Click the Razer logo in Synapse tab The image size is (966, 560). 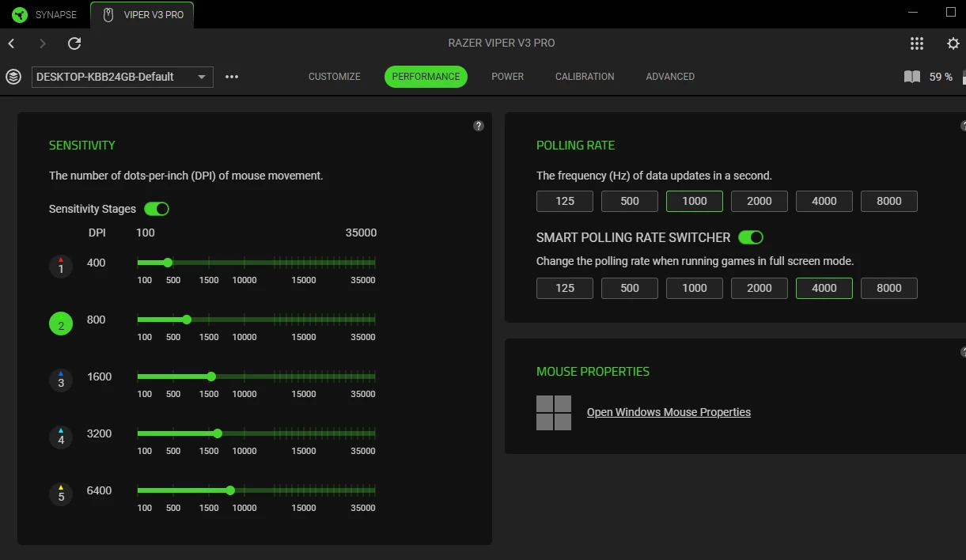coord(20,15)
